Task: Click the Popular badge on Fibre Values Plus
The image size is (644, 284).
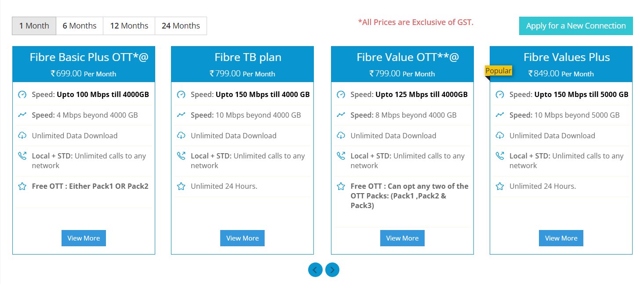Action: pos(498,71)
